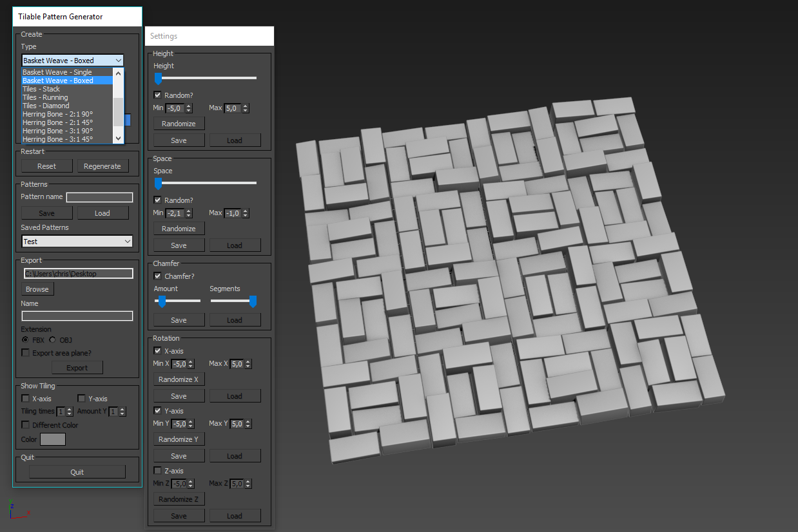Enable Z-axis rotation checkbox
Image resolution: width=798 pixels, height=532 pixels.
tap(157, 471)
